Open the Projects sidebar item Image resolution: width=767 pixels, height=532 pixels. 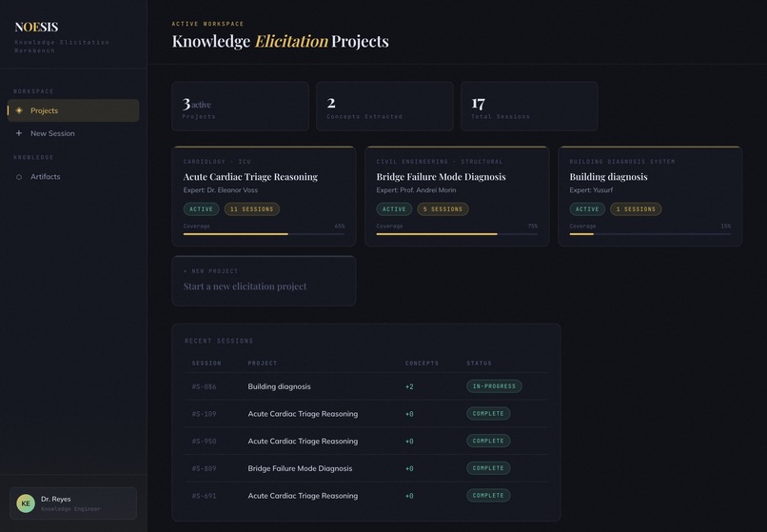[73, 110]
